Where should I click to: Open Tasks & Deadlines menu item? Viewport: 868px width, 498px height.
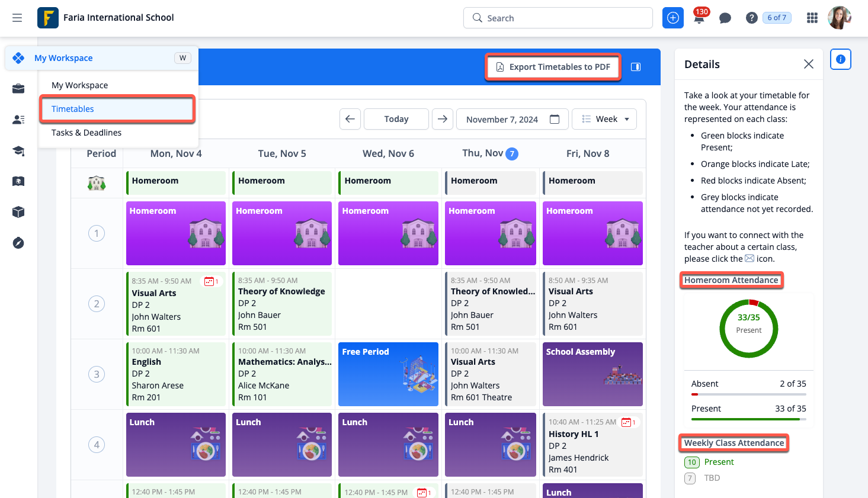(87, 133)
